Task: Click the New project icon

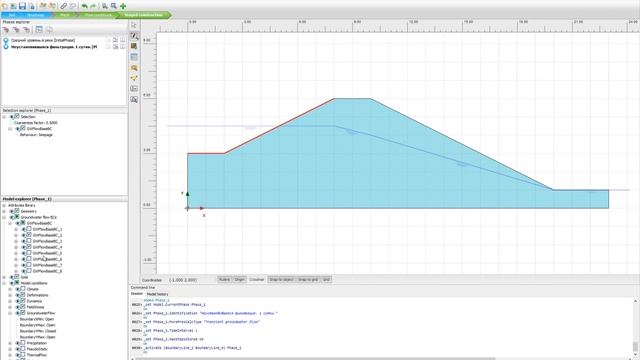Action: (4, 6)
